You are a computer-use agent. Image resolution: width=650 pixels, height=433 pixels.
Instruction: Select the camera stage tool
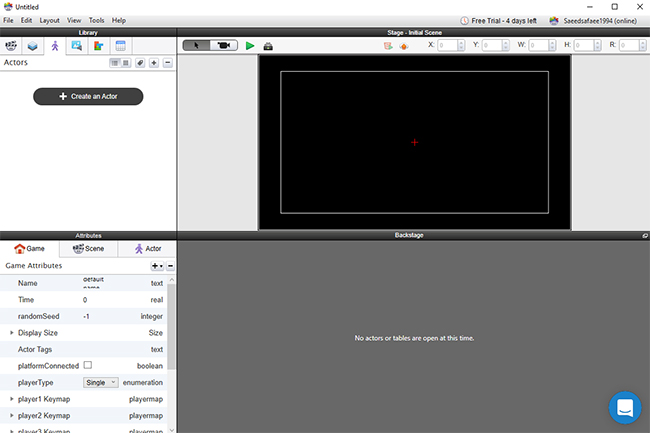pos(224,45)
